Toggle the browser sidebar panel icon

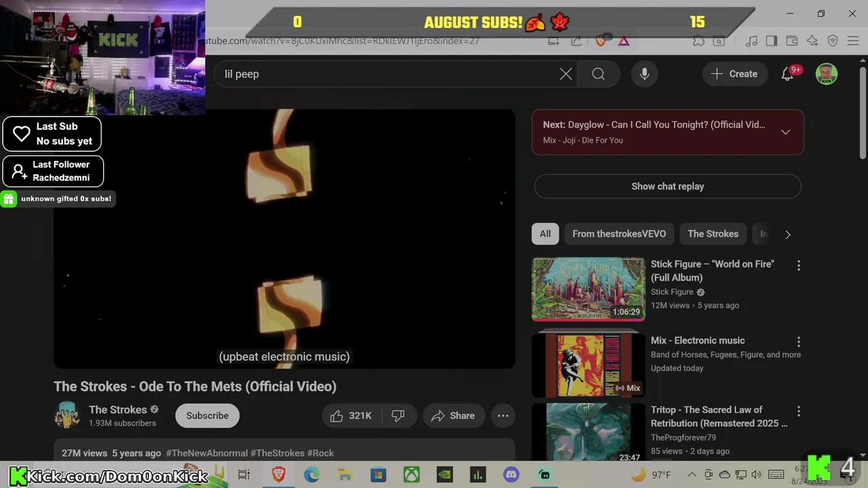click(x=771, y=41)
